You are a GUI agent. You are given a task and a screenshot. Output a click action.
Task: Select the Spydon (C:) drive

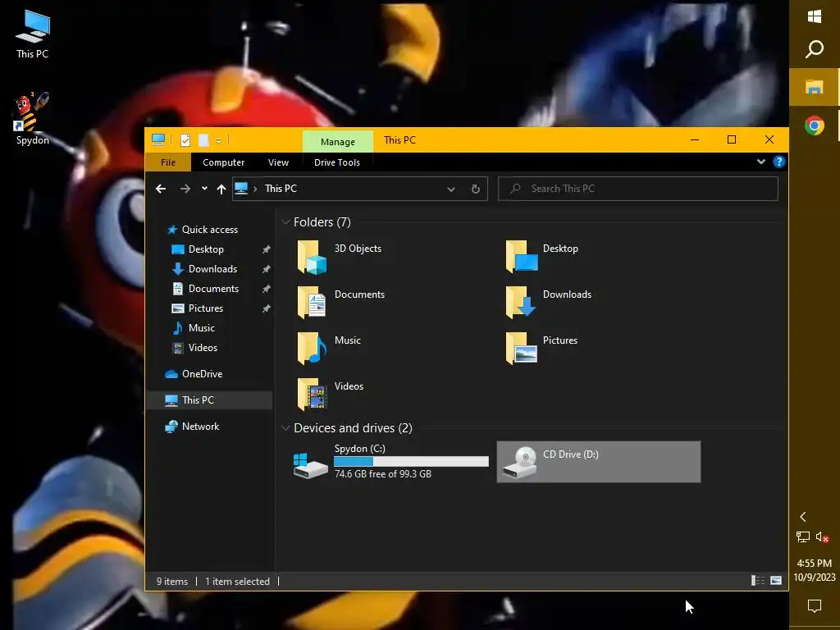390,462
